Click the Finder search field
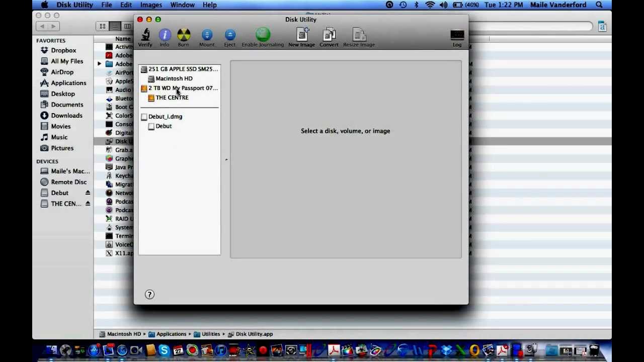This screenshot has height=362, width=644. coord(531,26)
